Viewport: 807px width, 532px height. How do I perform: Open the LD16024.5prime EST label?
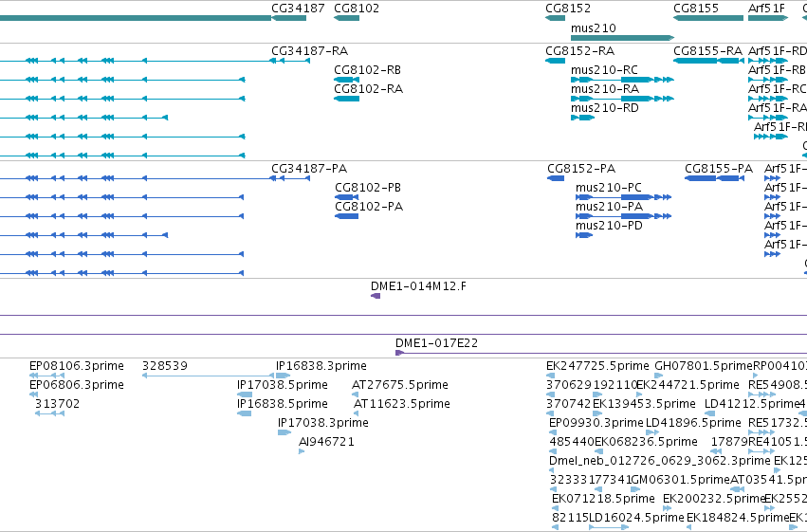(637, 518)
